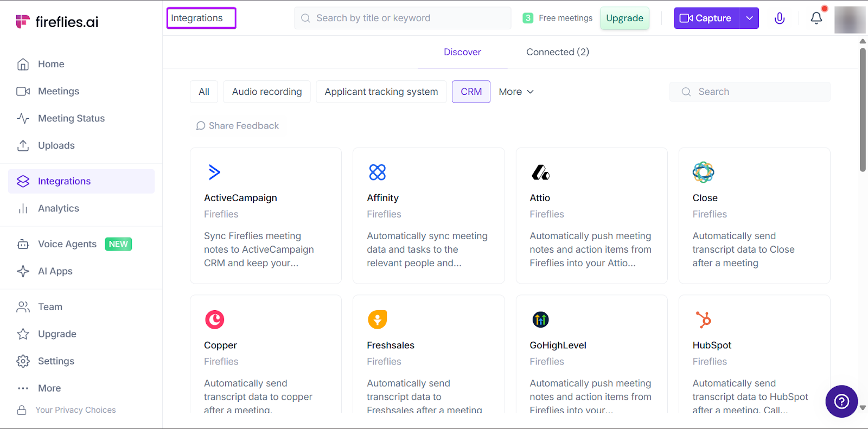Open the Affinity card title
The width and height of the screenshot is (868, 429).
click(382, 198)
